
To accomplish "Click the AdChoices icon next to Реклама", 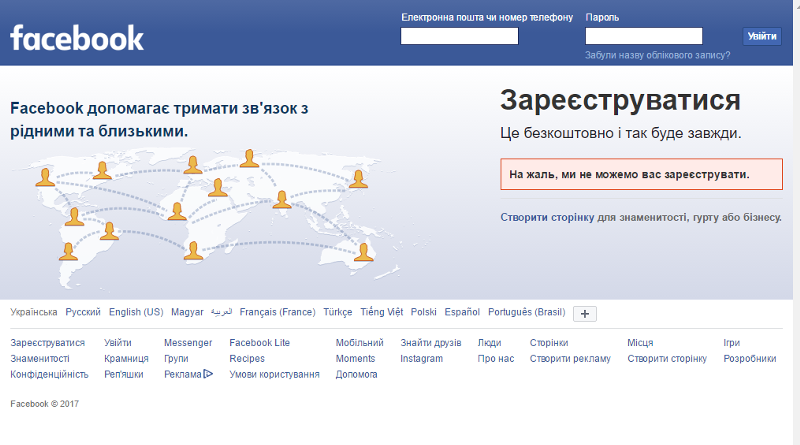I will tap(208, 374).
